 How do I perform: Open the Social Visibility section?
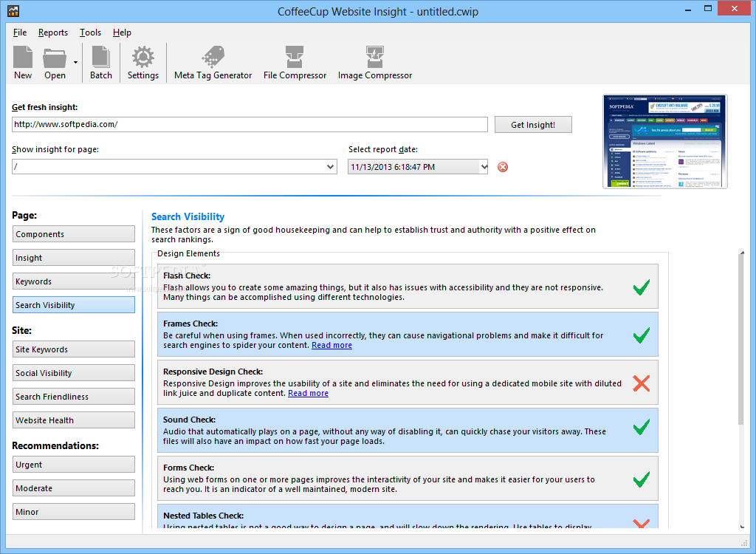point(74,373)
